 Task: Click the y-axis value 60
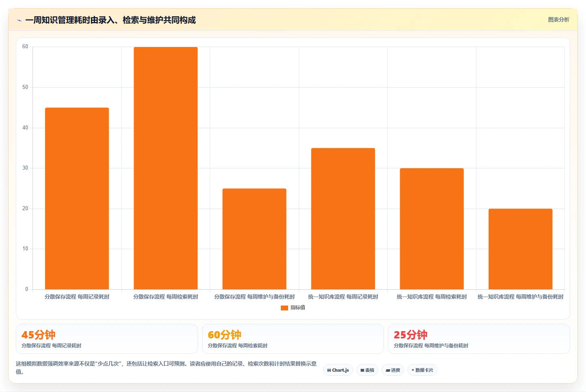click(25, 47)
